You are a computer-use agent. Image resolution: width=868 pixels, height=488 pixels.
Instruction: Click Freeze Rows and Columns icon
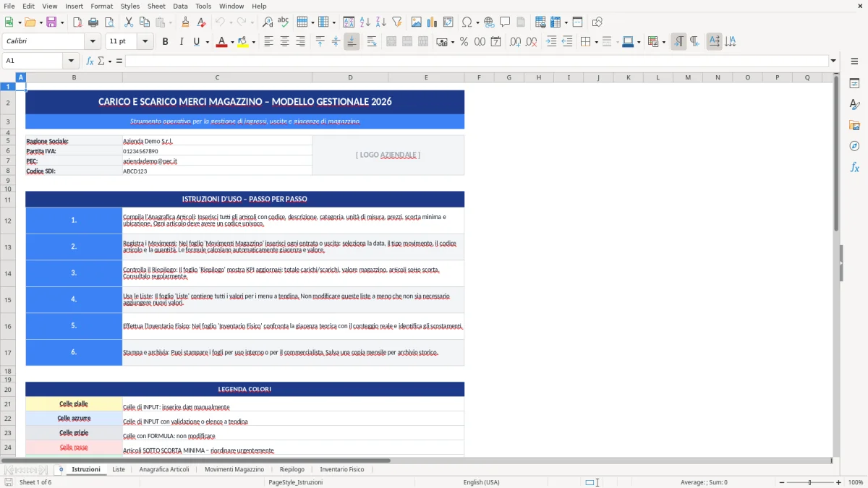pos(556,22)
